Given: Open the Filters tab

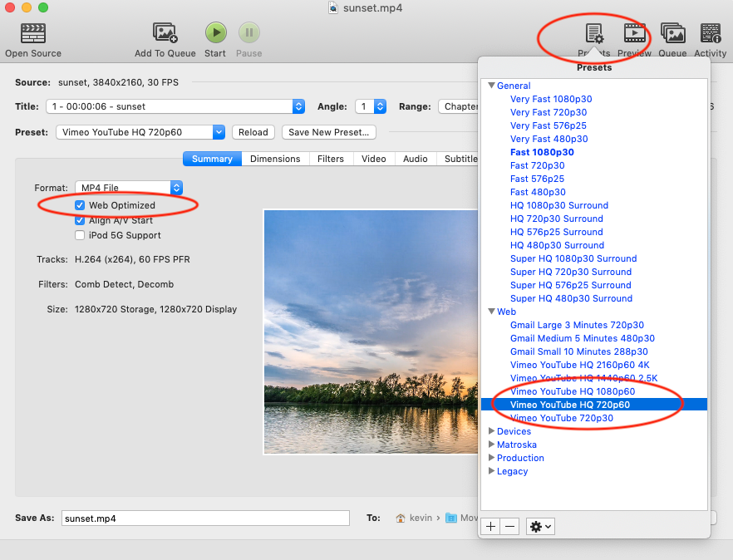Looking at the screenshot, I should 330,159.
